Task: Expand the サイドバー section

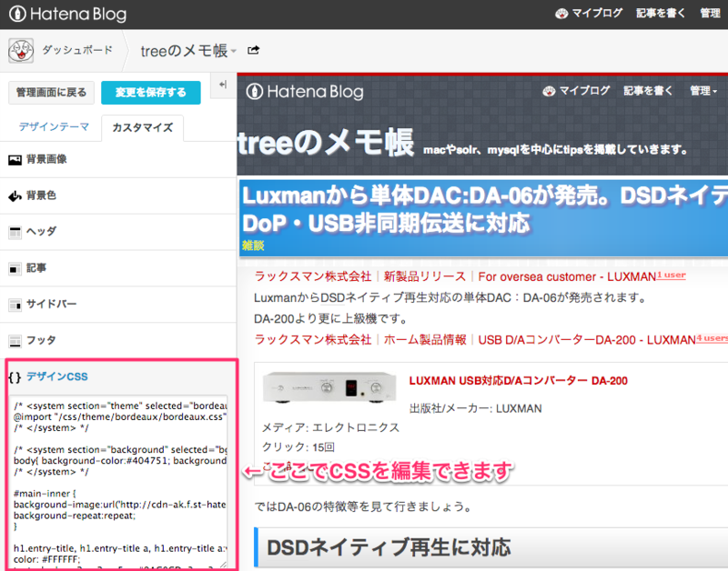Action: [118, 305]
